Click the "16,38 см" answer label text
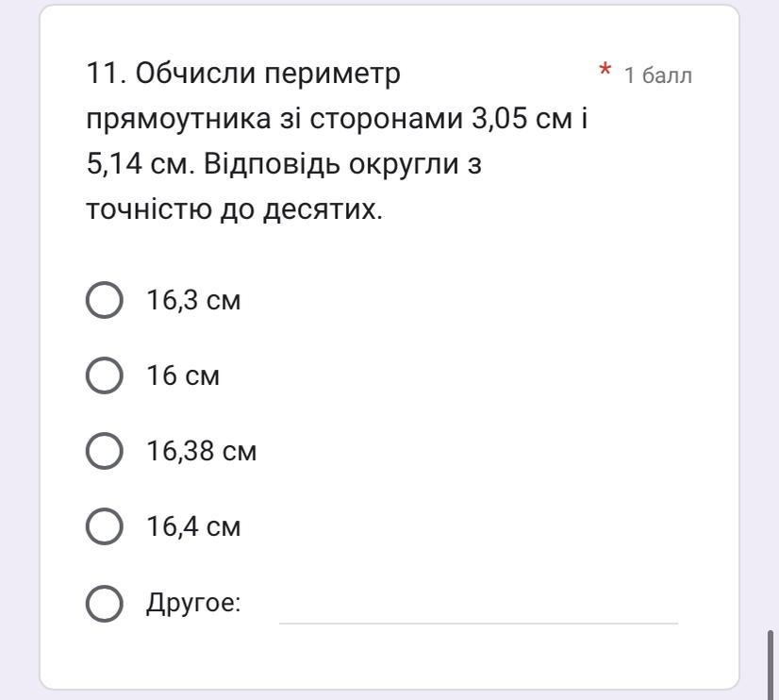This screenshot has width=779, height=700. point(201,451)
